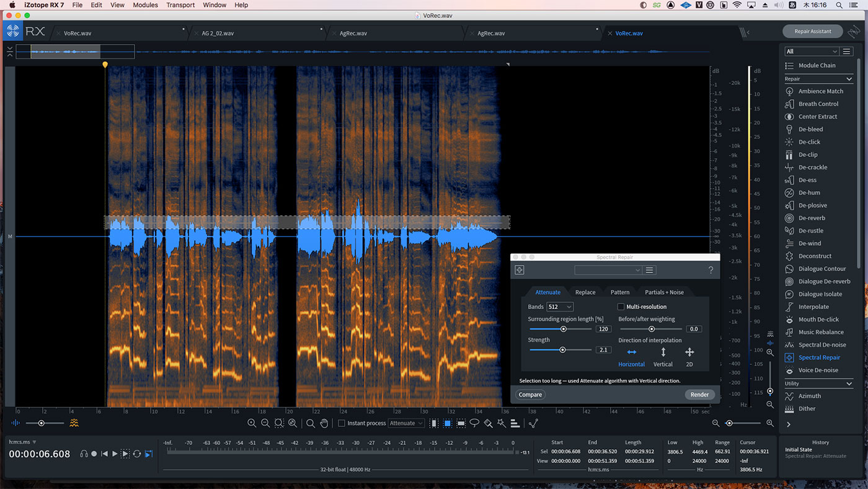
Task: Open the Spectral Repair preset dropdown
Action: click(x=608, y=270)
